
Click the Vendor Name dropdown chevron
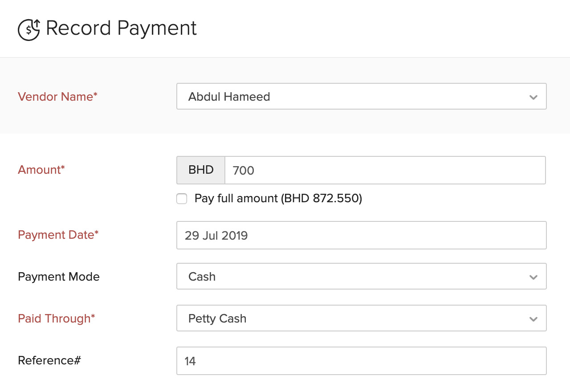(x=533, y=96)
